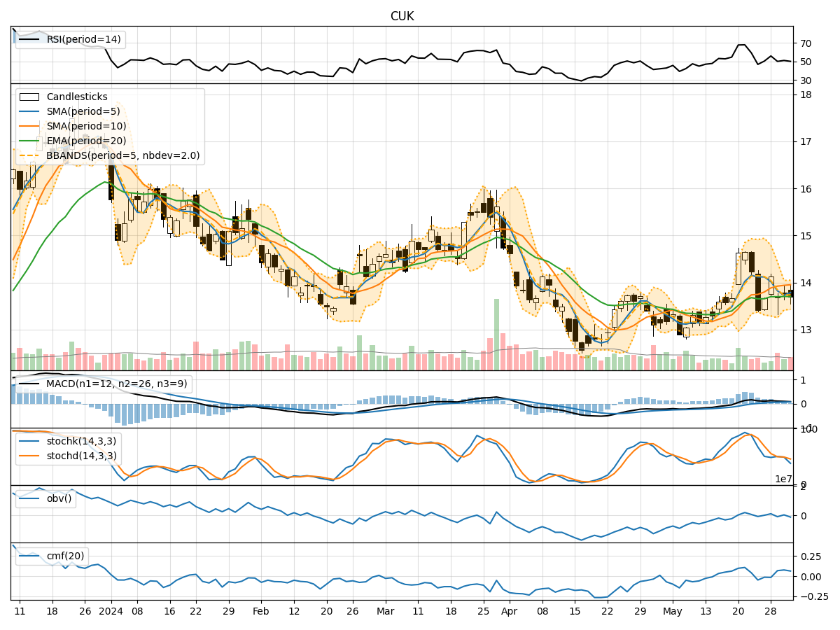Select the 2024 label on the date axis
Viewport: 840px width, 630px height.
coord(110,612)
